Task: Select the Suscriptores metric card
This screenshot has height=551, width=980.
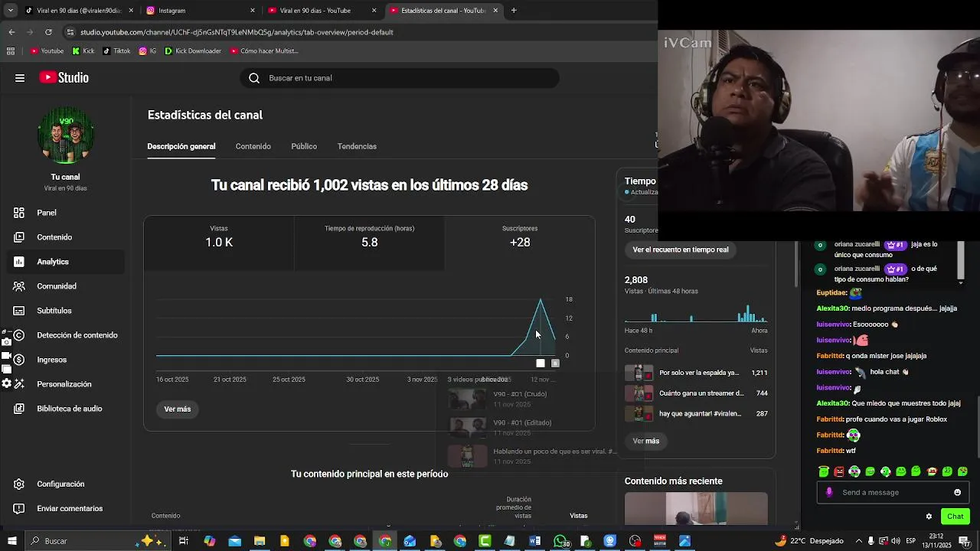Action: click(x=520, y=243)
